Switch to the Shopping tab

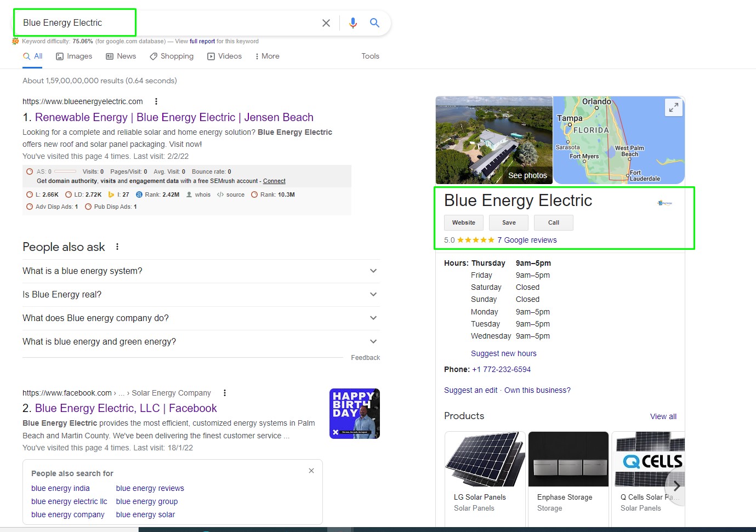click(x=172, y=56)
